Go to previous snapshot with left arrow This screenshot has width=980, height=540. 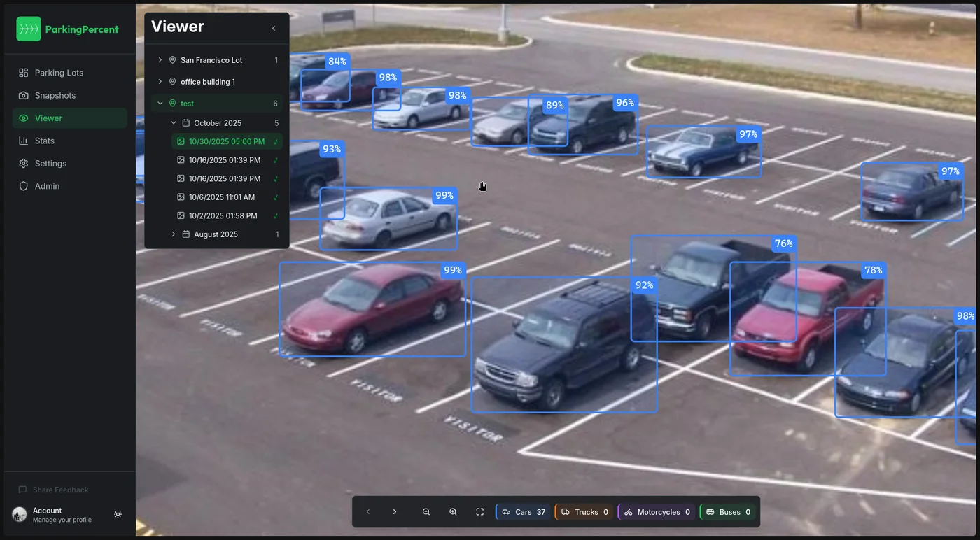pos(368,512)
